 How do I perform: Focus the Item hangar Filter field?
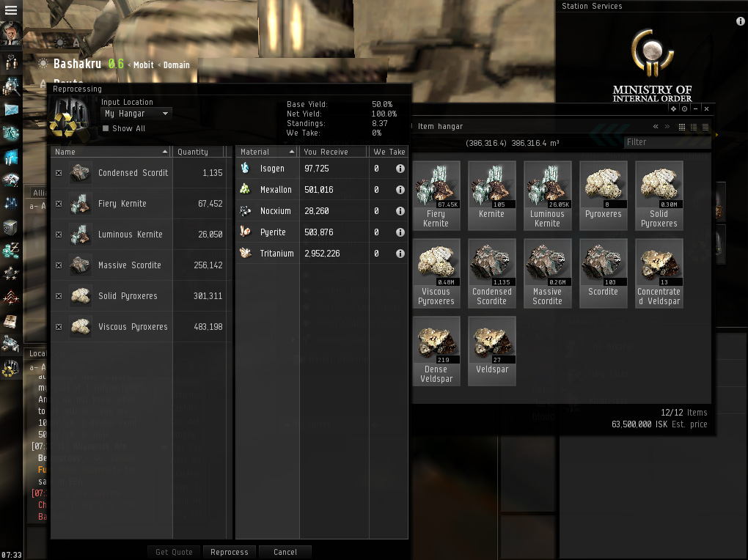click(x=667, y=142)
